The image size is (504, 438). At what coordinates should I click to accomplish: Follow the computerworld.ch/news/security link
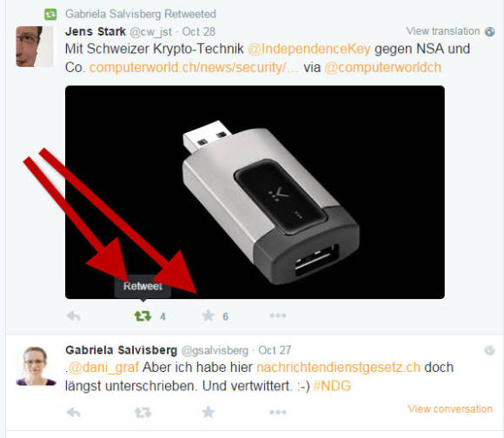click(x=194, y=68)
